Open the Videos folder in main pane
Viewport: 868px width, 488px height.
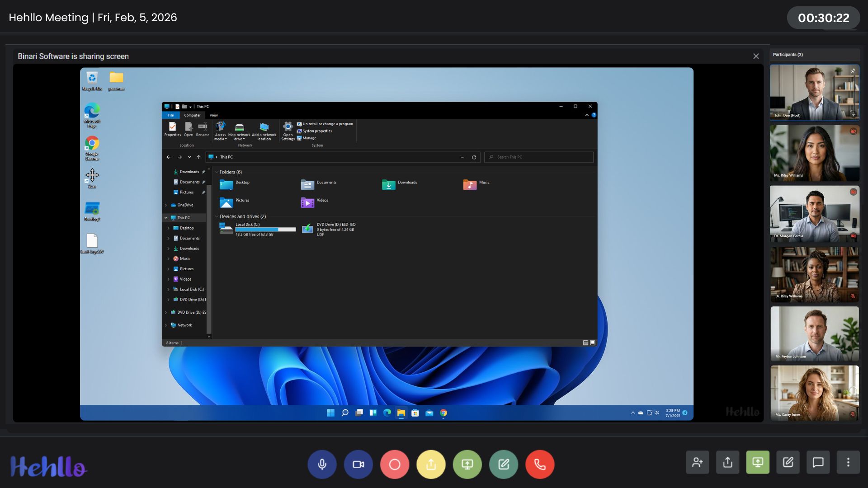(315, 202)
